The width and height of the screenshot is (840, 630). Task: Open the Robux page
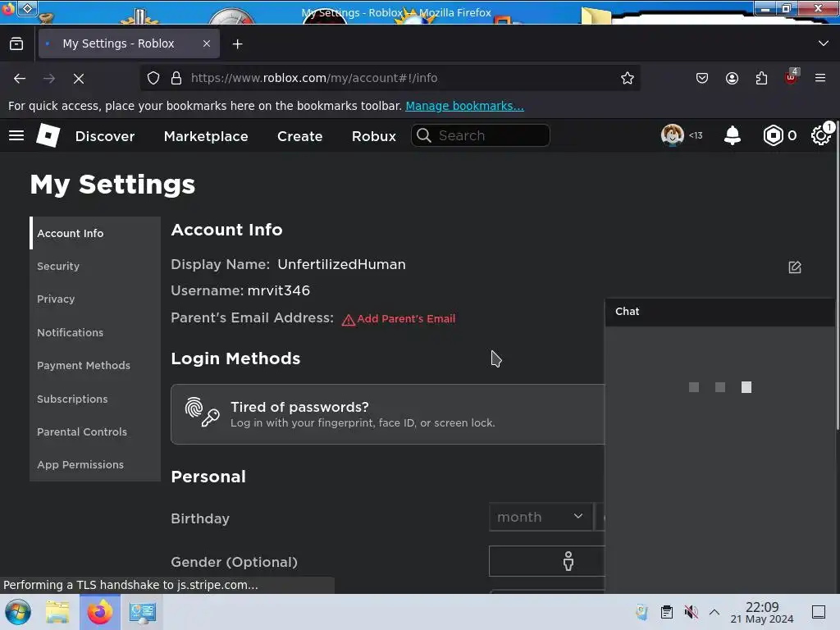tap(374, 136)
